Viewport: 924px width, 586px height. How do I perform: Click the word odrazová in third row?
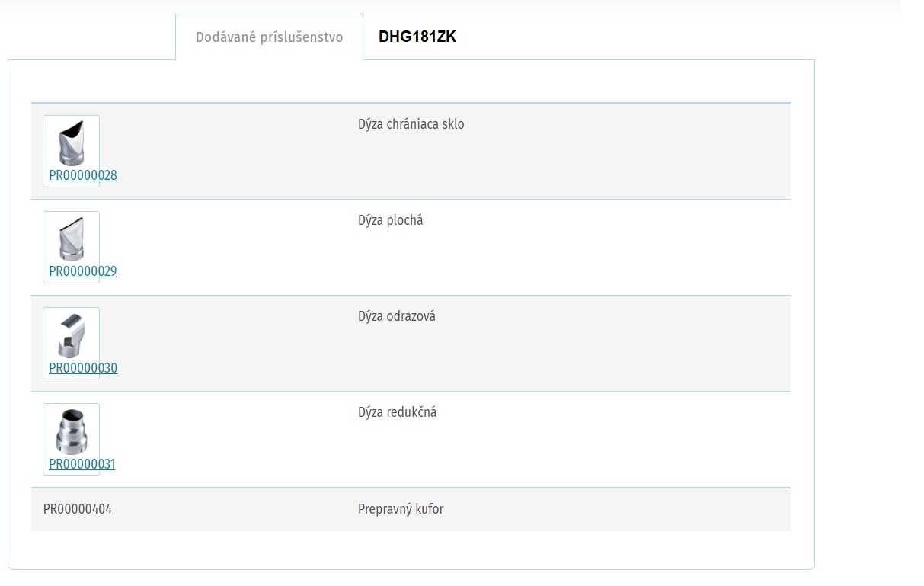pyautogui.click(x=411, y=316)
